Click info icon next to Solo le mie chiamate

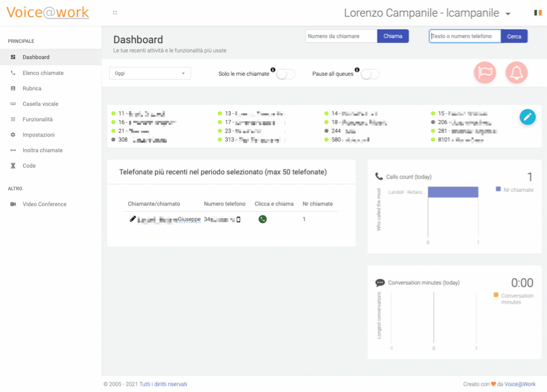pos(273,70)
